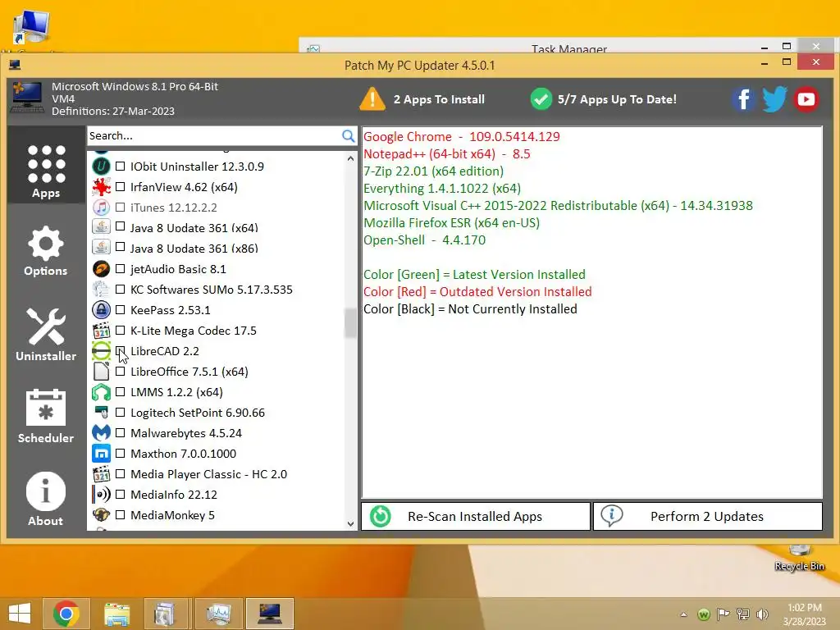Select the Open-Shell 4.4.170 entry
Image resolution: width=840 pixels, height=630 pixels.
point(424,240)
